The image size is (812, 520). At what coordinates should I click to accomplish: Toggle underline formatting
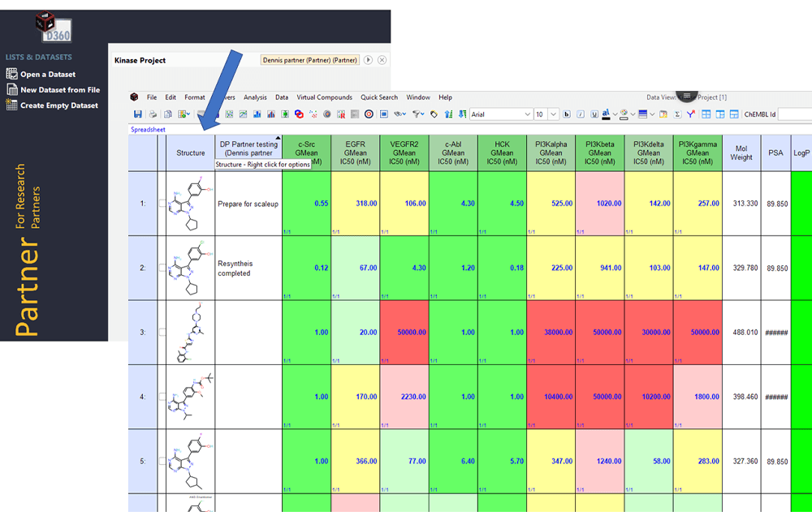point(594,114)
